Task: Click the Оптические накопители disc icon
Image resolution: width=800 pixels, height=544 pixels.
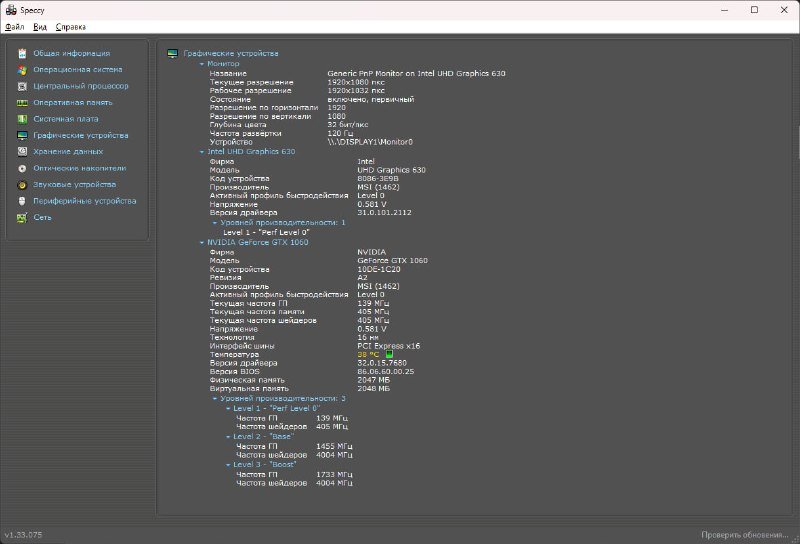Action: [x=22, y=168]
